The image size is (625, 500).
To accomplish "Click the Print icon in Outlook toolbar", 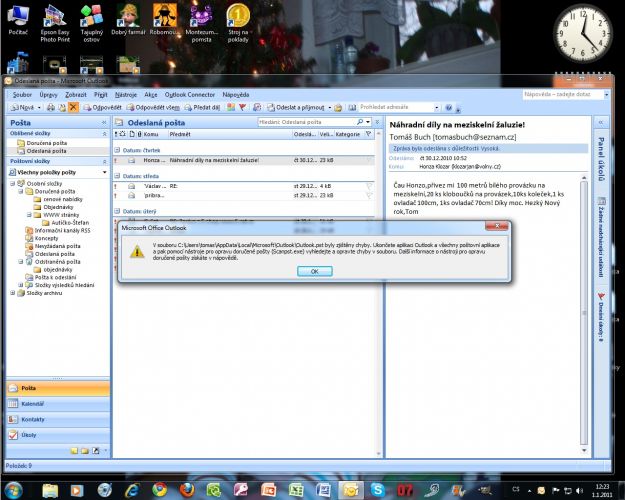I will (51, 107).
